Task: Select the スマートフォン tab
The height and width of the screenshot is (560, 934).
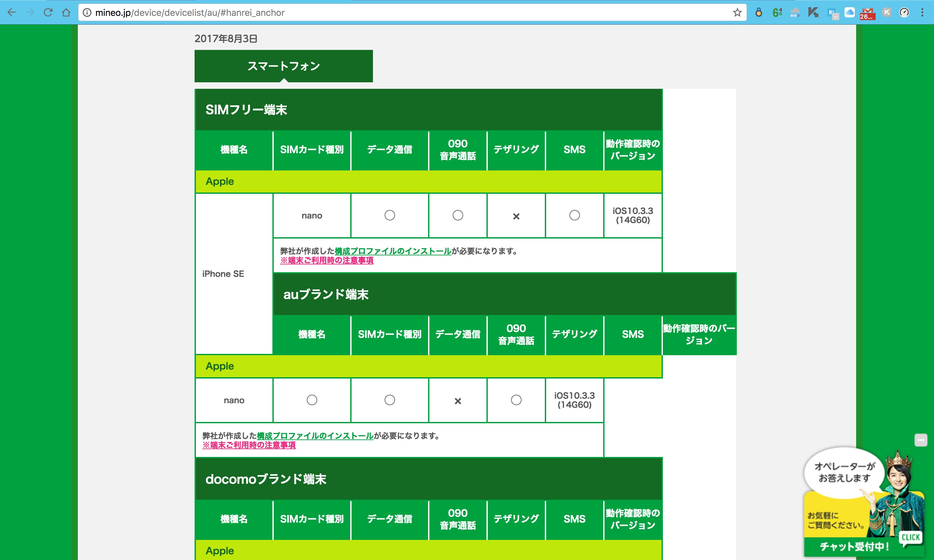Action: pyautogui.click(x=283, y=66)
